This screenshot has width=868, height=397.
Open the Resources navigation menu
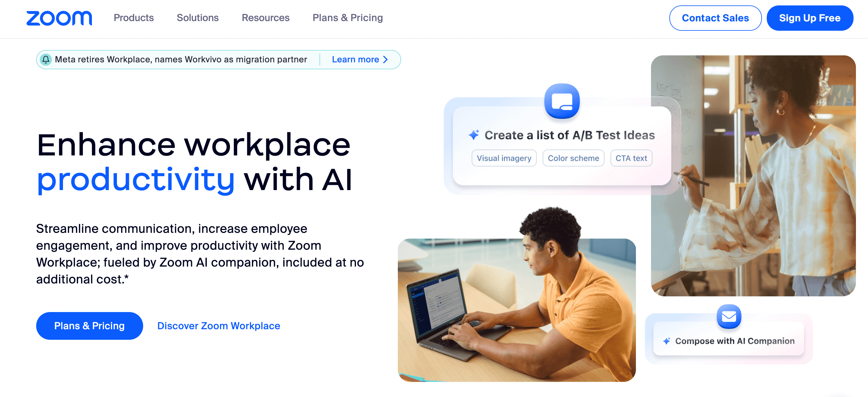(266, 18)
